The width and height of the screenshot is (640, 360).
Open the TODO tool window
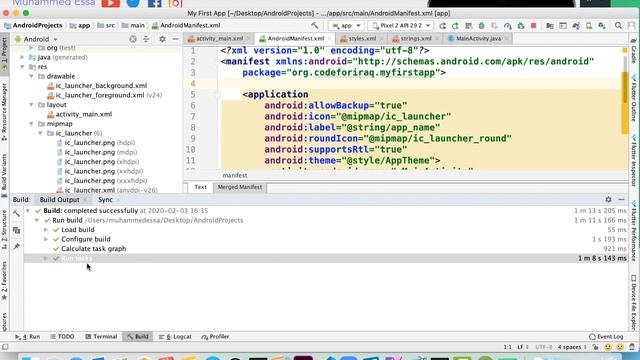pos(62,337)
